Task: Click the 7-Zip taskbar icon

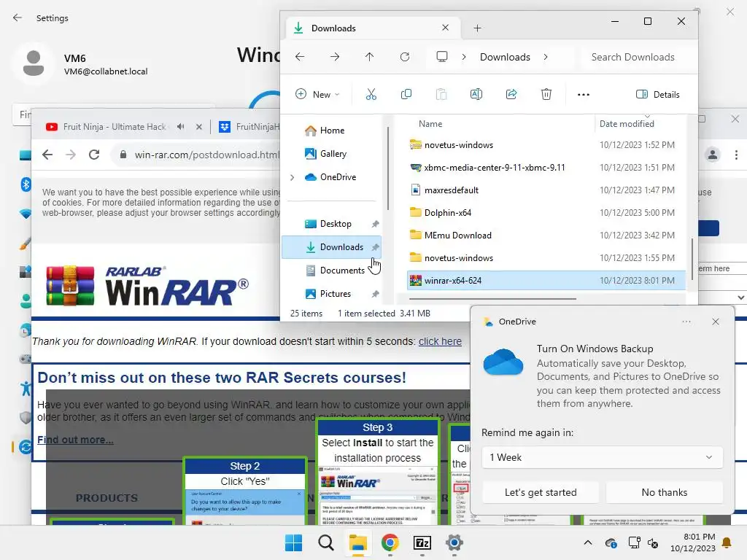Action: pos(422,542)
